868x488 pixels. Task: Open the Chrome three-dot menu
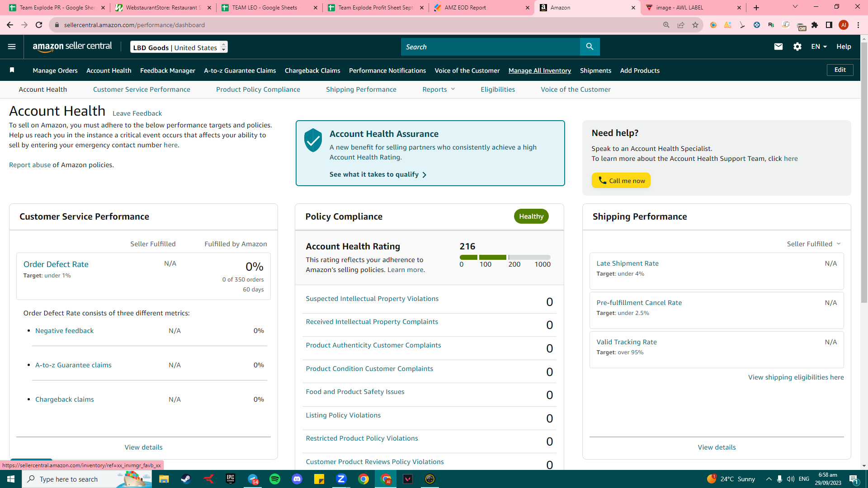(x=858, y=25)
